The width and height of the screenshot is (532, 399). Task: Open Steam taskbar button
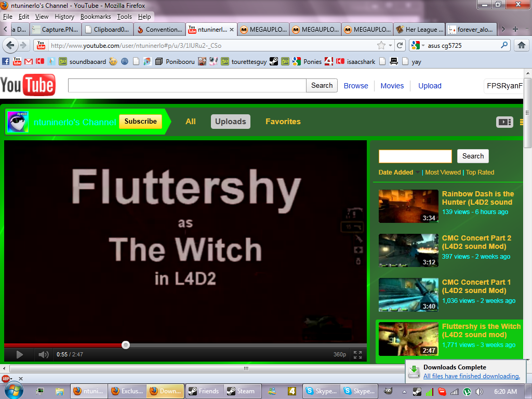tap(242, 391)
